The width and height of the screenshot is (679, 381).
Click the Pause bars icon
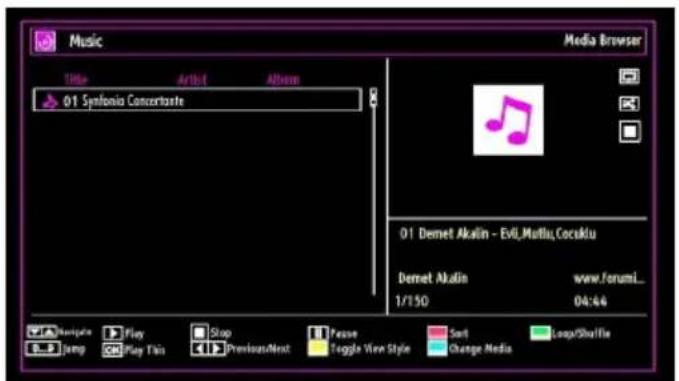tap(318, 333)
